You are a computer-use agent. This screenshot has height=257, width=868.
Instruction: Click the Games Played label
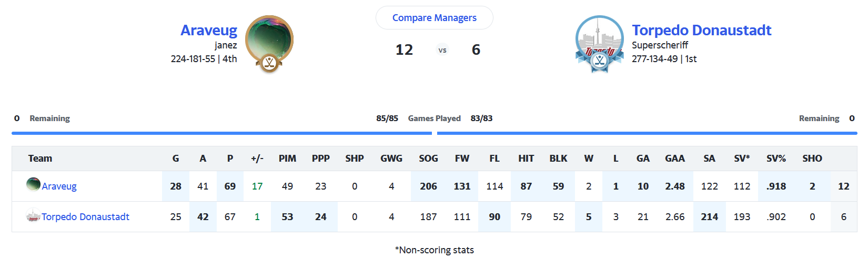434,118
